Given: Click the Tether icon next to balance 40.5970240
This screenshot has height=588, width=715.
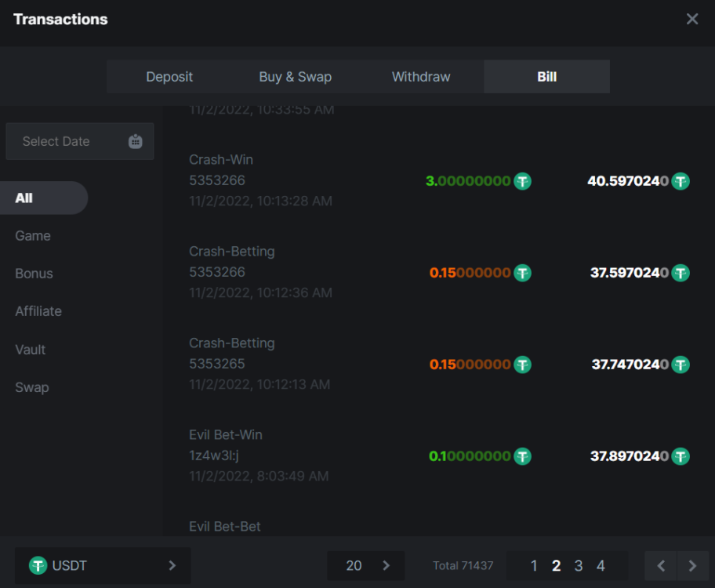Looking at the screenshot, I should click(x=681, y=181).
